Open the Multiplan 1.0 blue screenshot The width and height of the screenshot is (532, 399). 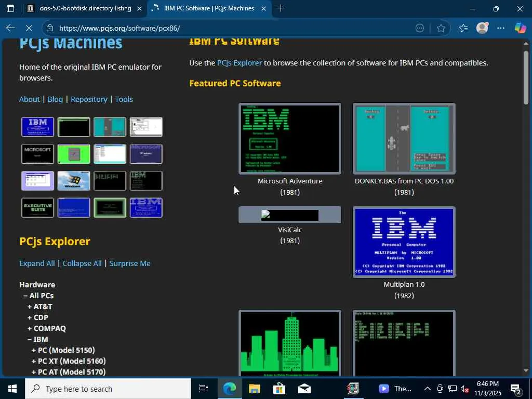click(404, 242)
